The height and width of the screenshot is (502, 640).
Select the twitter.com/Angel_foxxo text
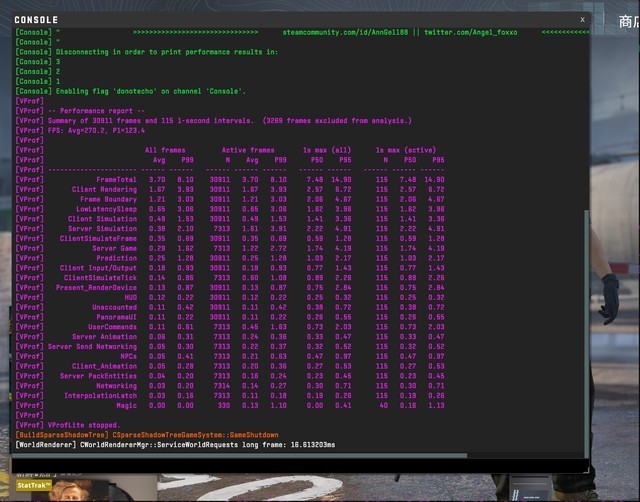coord(471,32)
